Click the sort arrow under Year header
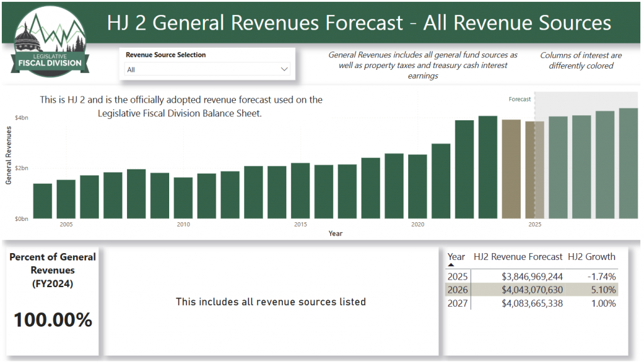The image size is (644, 362). point(451,265)
